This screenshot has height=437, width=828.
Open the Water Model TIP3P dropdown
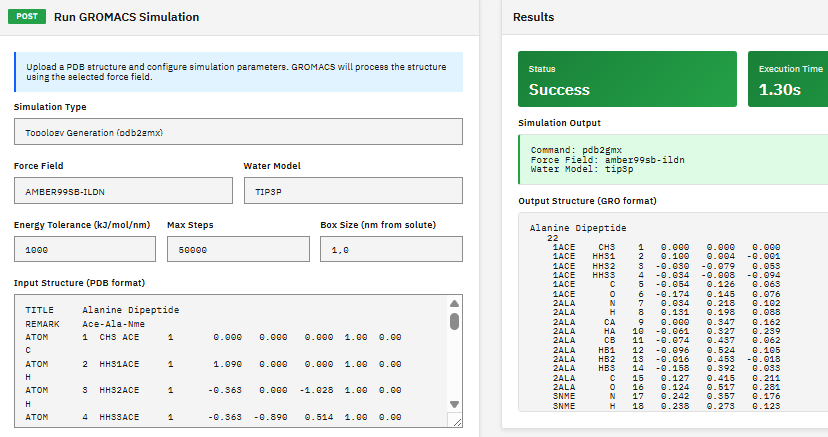(x=352, y=191)
